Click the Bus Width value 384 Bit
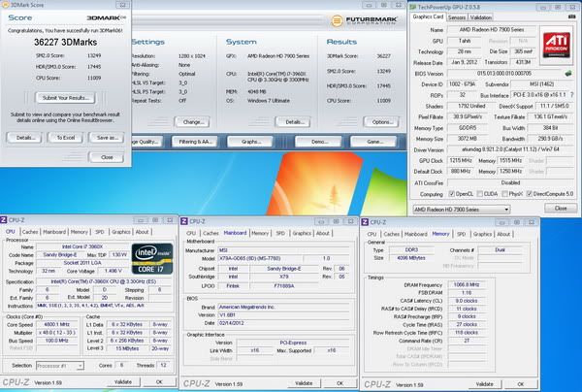The image size is (582, 392). pyautogui.click(x=550, y=128)
